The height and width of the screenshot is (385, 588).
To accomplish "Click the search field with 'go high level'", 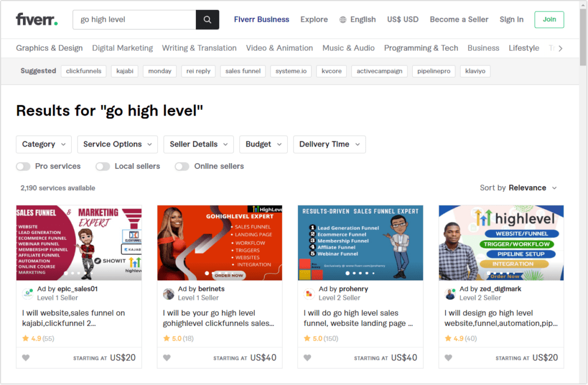I will tap(134, 20).
